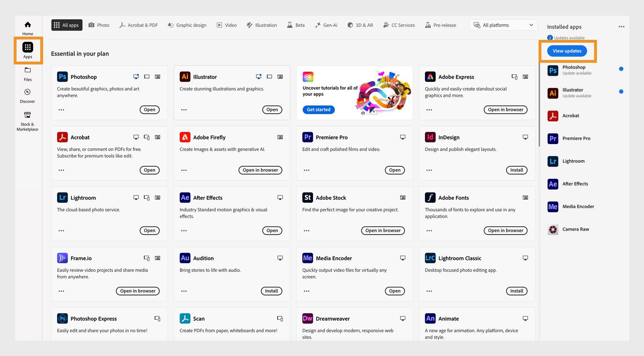This screenshot has height=356, width=644.
Task: Click the Dreamweaver card icon
Action: (308, 318)
